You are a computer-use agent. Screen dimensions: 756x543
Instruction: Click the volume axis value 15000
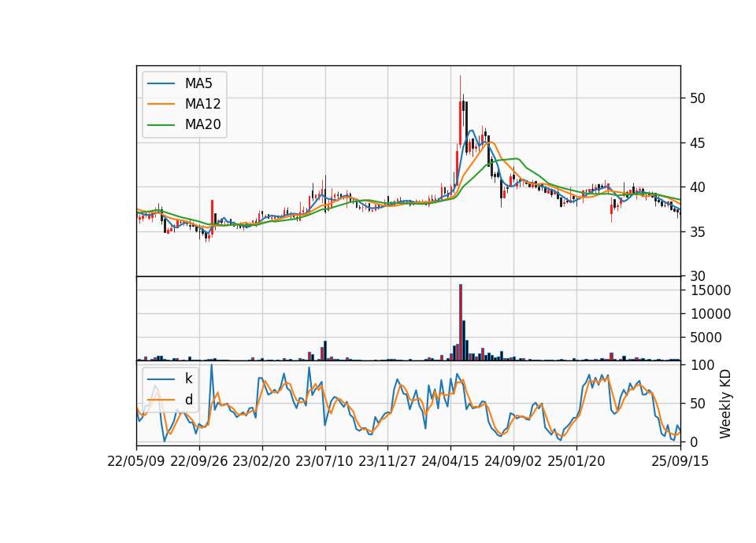[710, 290]
